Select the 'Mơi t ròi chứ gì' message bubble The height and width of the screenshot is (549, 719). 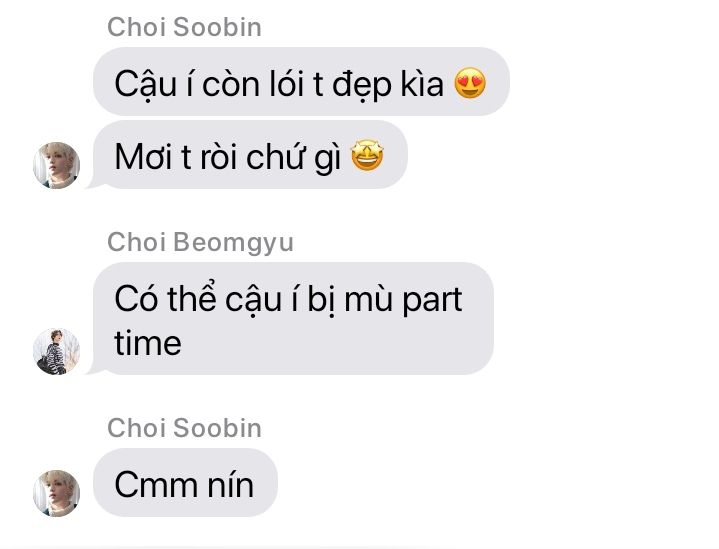pyautogui.click(x=250, y=155)
